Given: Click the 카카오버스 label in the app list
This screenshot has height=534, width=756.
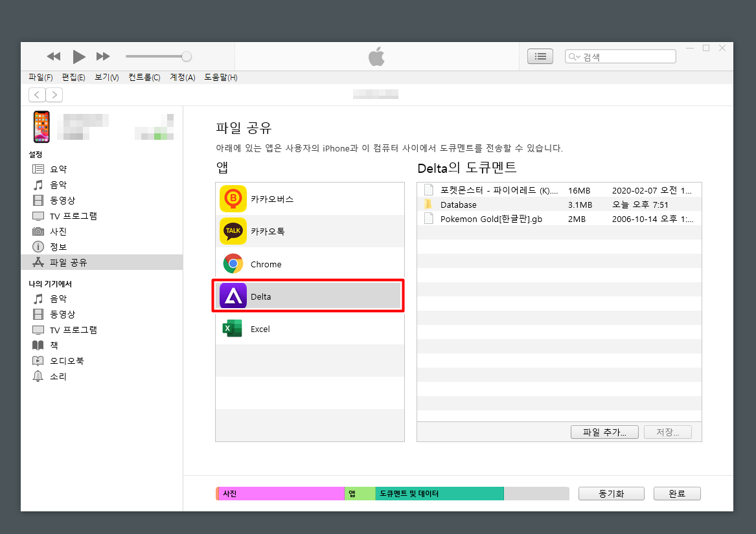Looking at the screenshot, I should pos(272,199).
